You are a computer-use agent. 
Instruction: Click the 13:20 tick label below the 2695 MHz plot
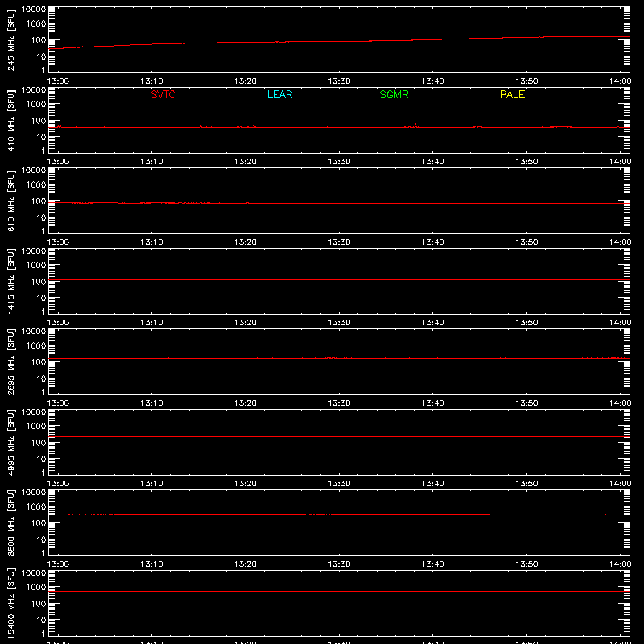tap(246, 403)
